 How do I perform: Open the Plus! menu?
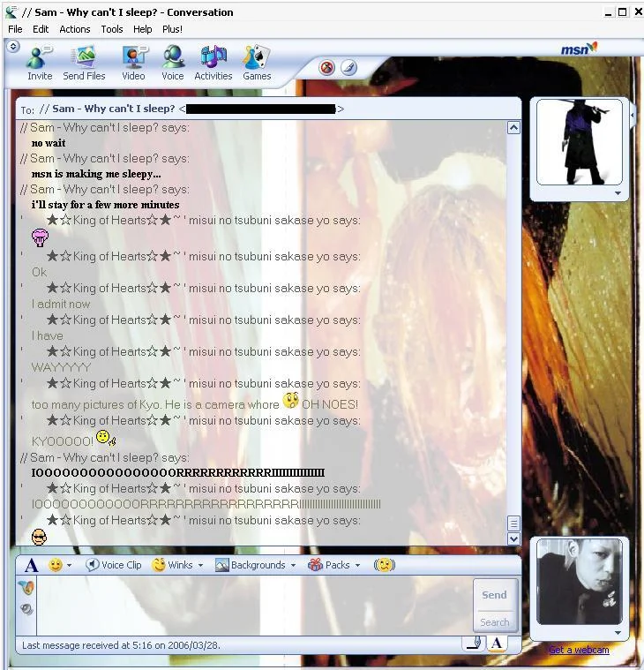[x=172, y=29]
